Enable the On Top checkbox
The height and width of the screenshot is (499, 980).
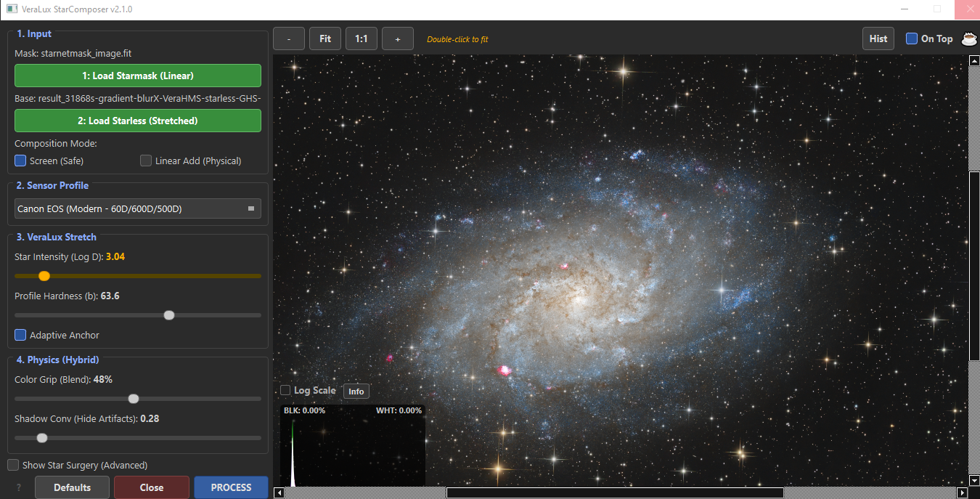912,38
